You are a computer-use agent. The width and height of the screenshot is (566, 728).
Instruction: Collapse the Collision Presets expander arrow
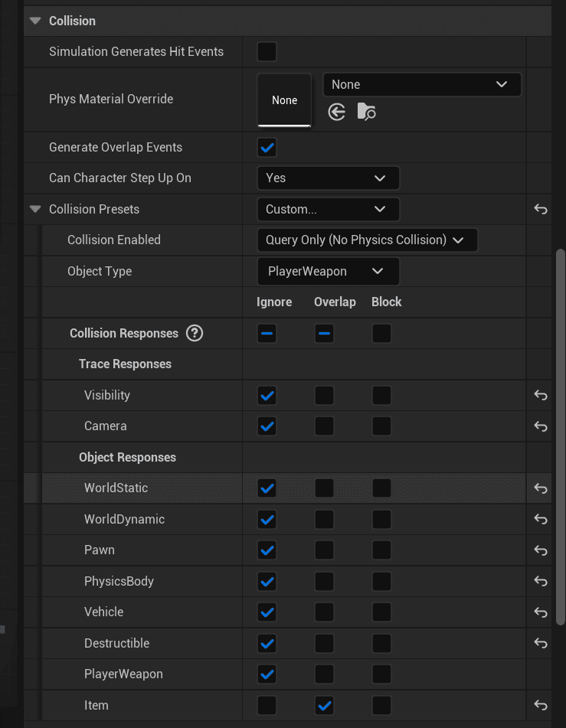click(x=35, y=209)
